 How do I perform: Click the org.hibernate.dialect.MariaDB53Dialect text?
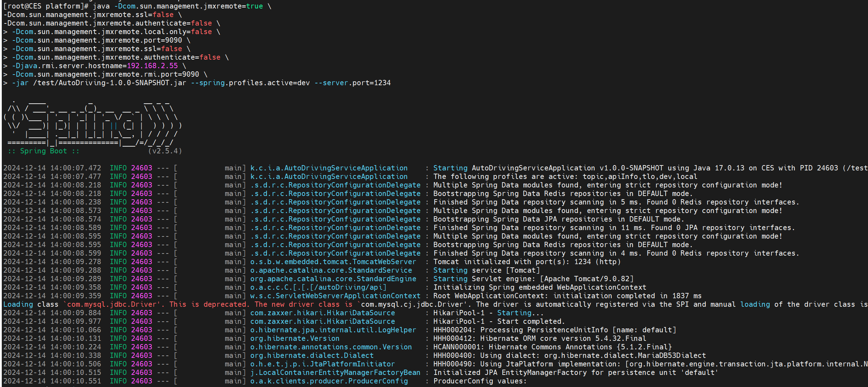(x=625, y=355)
